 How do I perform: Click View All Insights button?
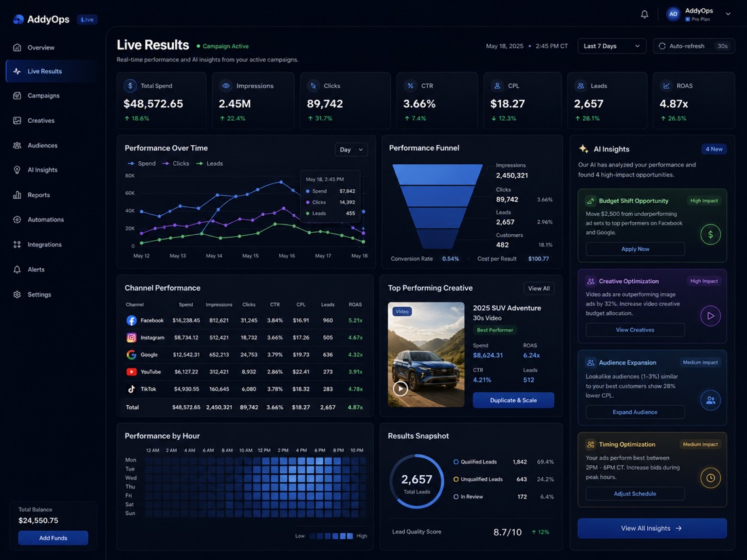pyautogui.click(x=652, y=529)
